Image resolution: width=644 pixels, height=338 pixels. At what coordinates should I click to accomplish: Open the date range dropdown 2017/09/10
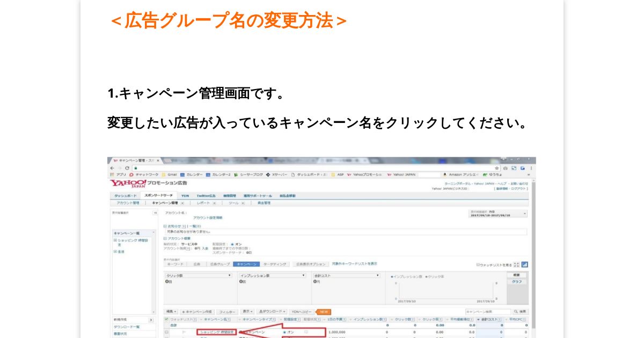498,213
